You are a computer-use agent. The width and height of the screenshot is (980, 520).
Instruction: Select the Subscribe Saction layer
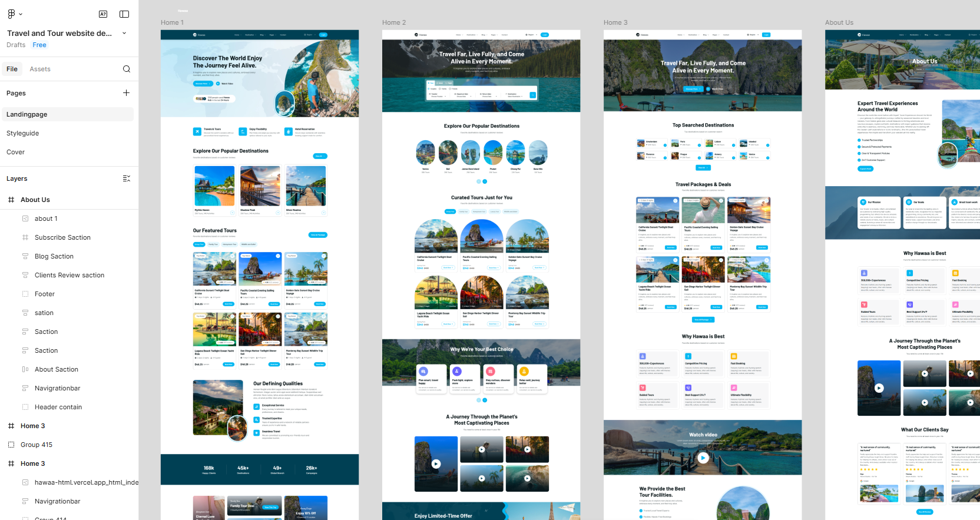point(62,237)
